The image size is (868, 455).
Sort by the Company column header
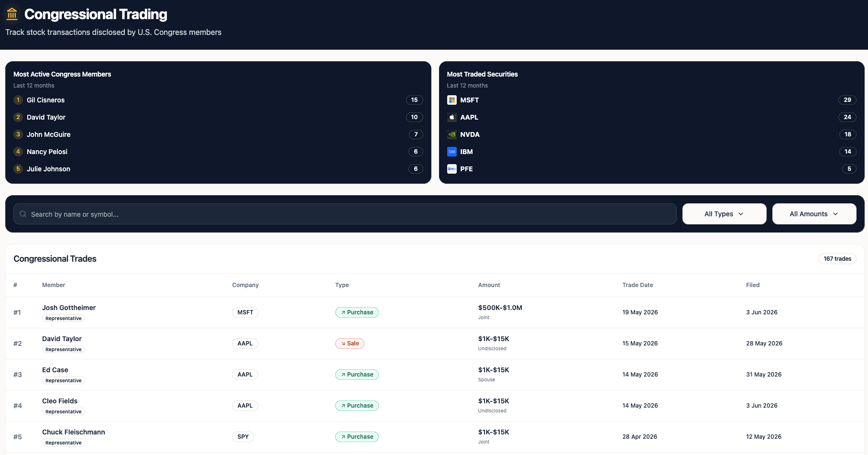pyautogui.click(x=245, y=285)
